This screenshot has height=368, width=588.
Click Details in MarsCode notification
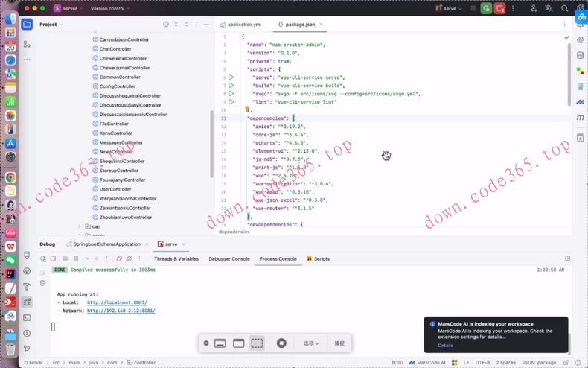coord(445,346)
